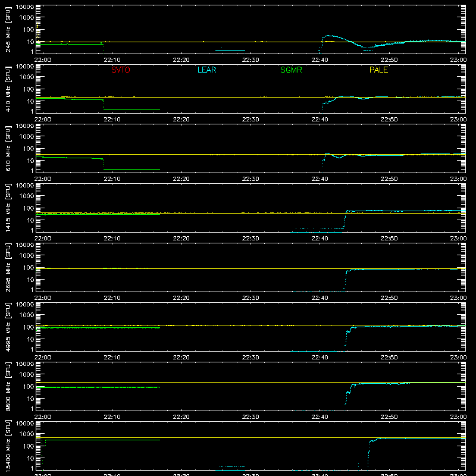
Task: Click the 100 y-axis label of 610 MHz panel
Action: (x=29, y=149)
